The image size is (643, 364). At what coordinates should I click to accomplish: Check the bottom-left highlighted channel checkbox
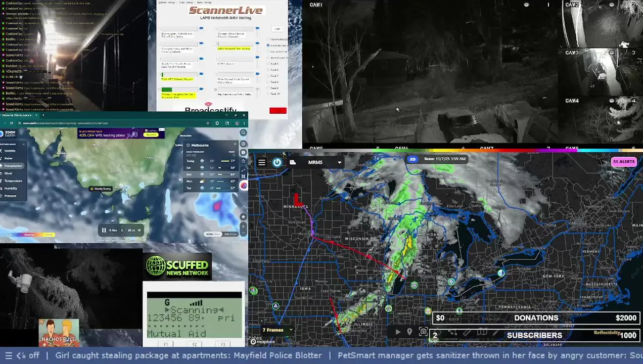tap(159, 89)
